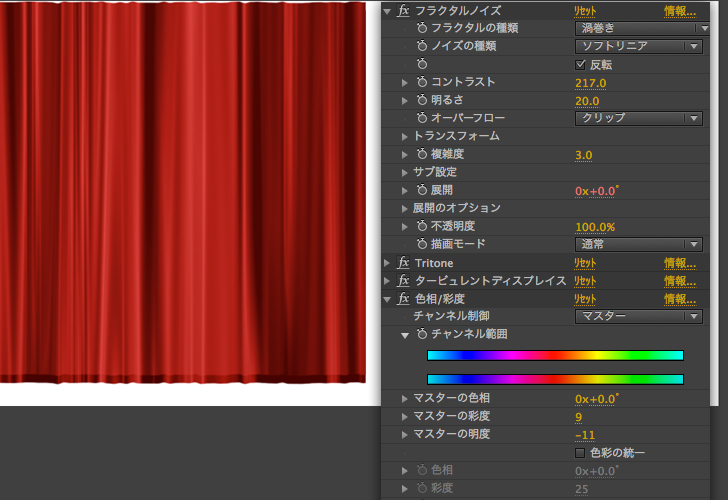
Task: Click the upper チャンネル範囲 color spectrum bar
Action: 555,355
